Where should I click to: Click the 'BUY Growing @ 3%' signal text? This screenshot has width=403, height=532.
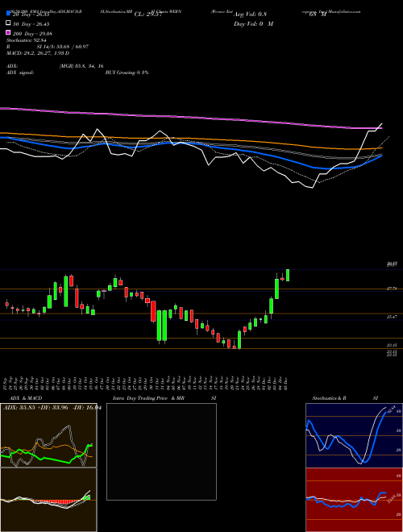pos(127,73)
